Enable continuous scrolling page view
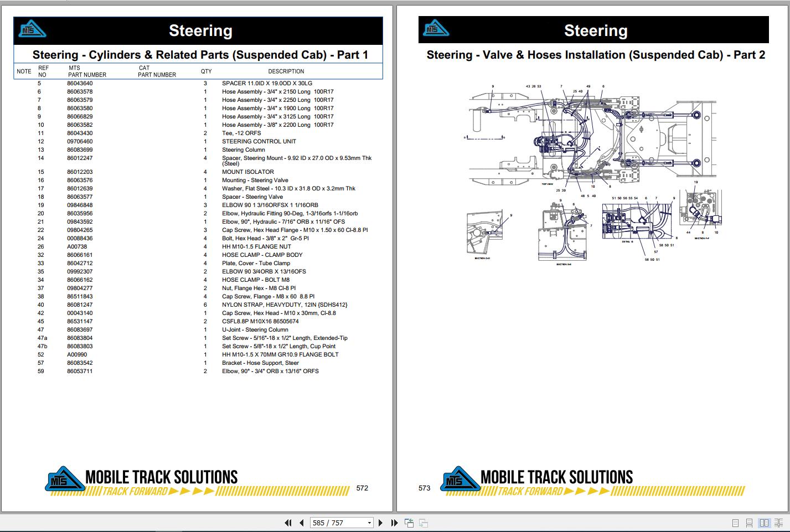The image size is (790, 532). pos(749,522)
